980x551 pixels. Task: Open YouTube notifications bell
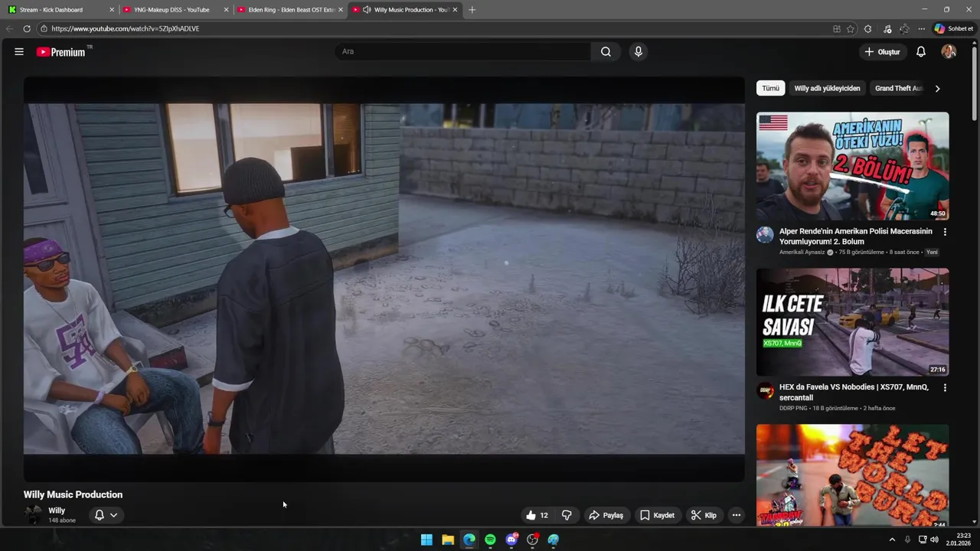921,52
